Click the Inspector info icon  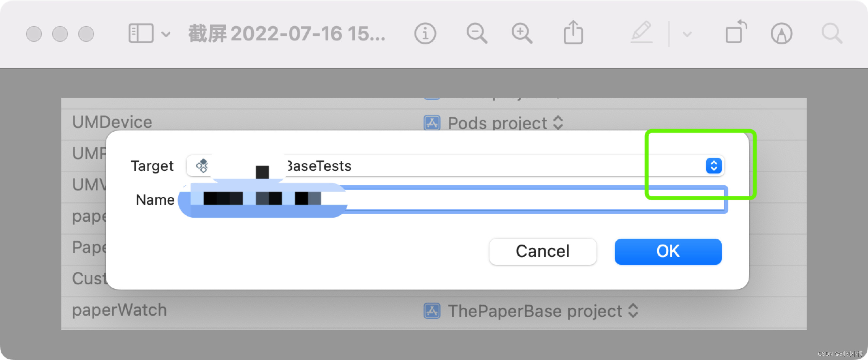[425, 33]
